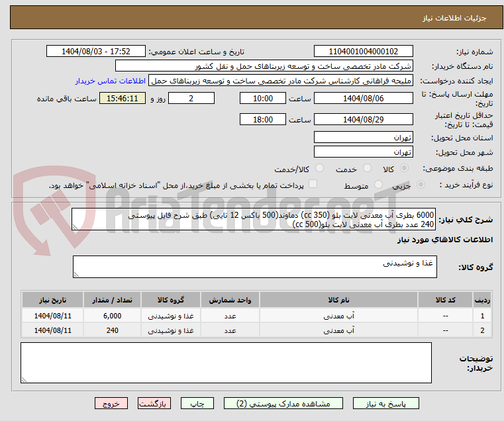Viewport: 504px width, 421px height.
Task: Click the delivery city field تهران
Action: (x=363, y=152)
